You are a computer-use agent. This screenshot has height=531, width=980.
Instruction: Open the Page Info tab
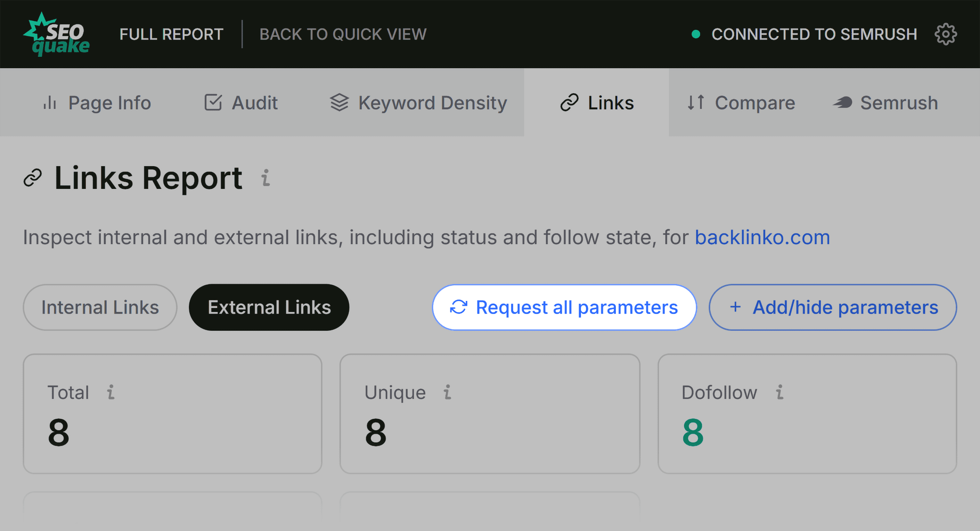(97, 103)
